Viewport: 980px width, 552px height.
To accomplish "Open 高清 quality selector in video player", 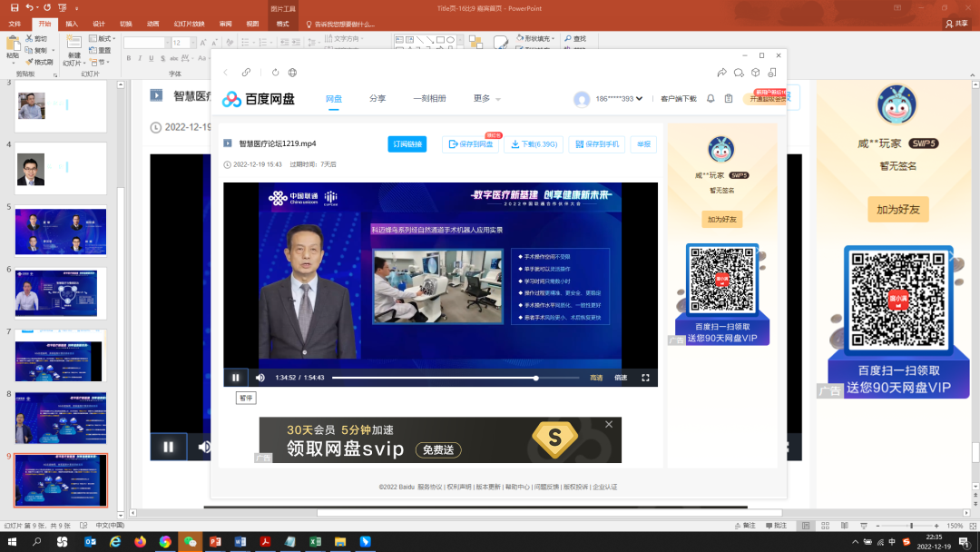I will tap(596, 378).
